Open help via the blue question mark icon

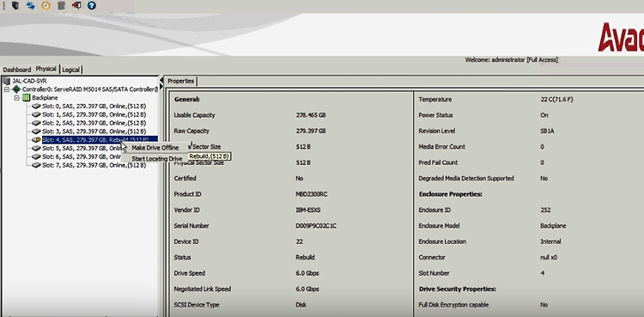point(92,5)
